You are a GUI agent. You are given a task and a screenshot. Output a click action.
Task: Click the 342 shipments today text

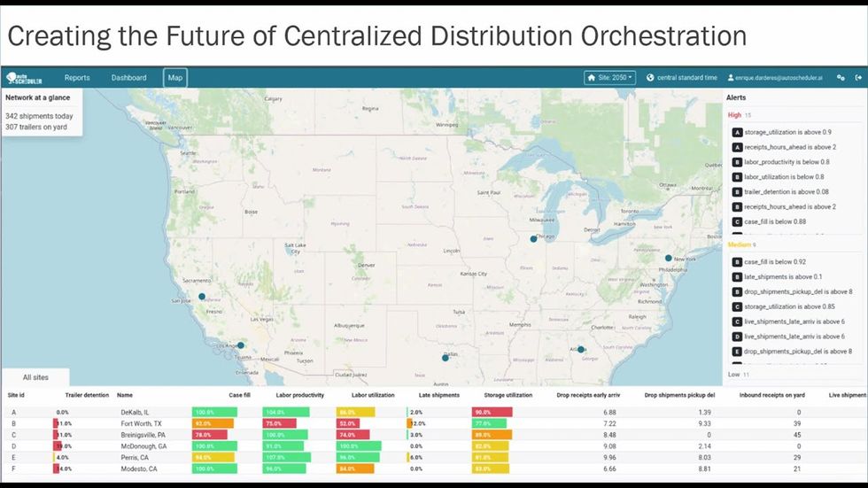tap(39, 116)
